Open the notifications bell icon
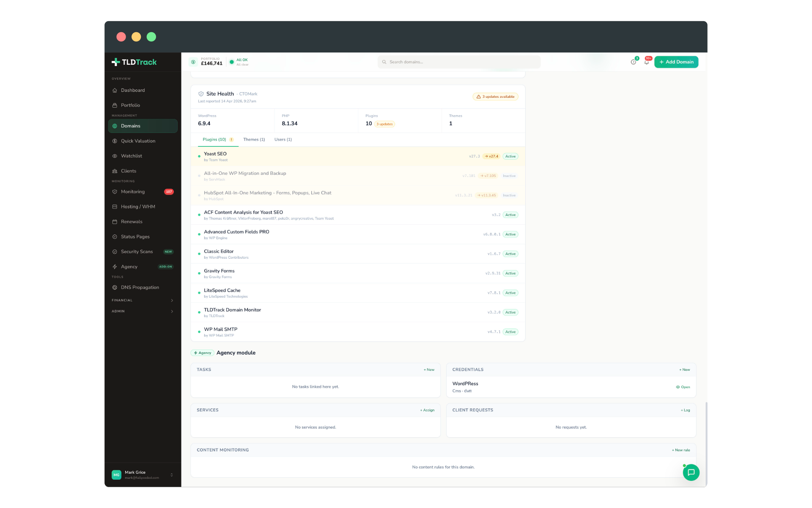 pyautogui.click(x=647, y=62)
